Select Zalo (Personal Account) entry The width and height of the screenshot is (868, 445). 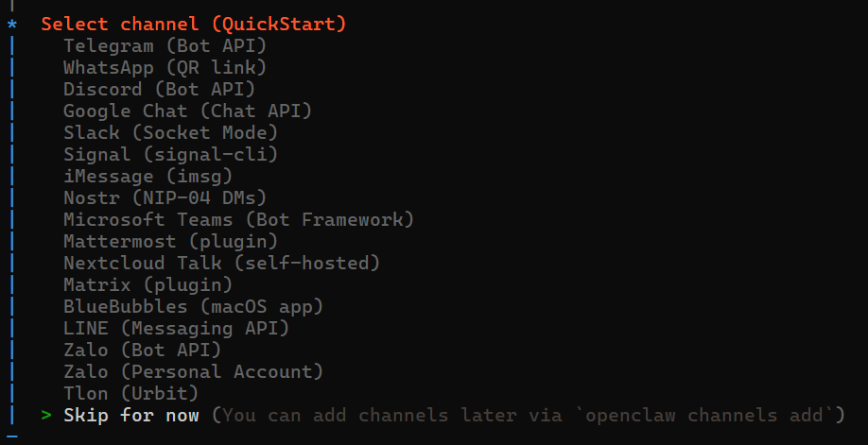[x=193, y=371]
